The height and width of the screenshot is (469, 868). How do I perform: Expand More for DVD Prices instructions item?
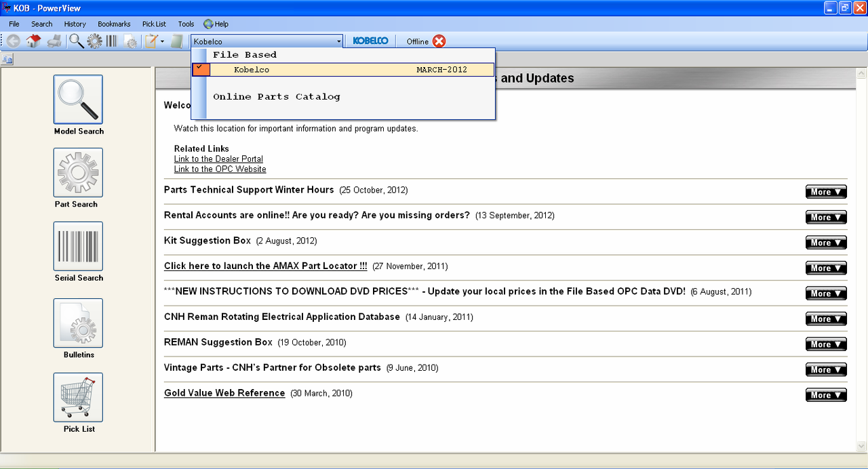(x=826, y=293)
